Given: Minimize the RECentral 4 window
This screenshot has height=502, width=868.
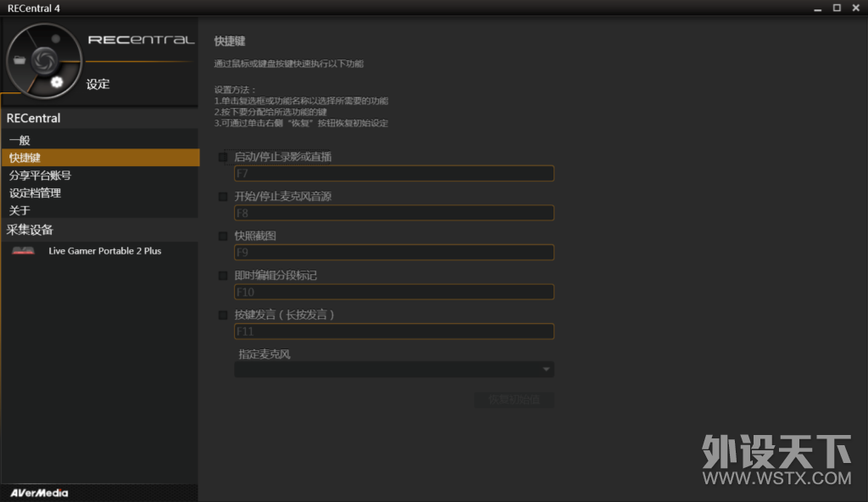Looking at the screenshot, I should [818, 8].
